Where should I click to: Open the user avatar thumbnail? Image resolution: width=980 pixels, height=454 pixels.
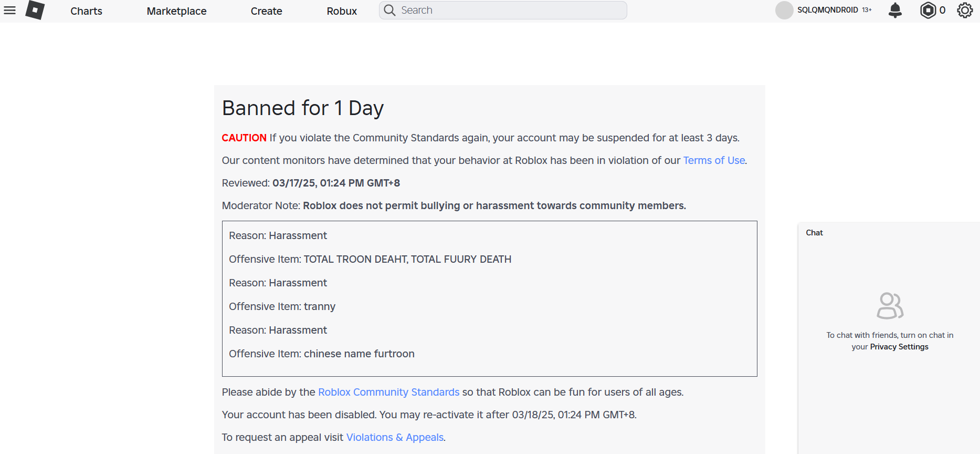point(784,10)
